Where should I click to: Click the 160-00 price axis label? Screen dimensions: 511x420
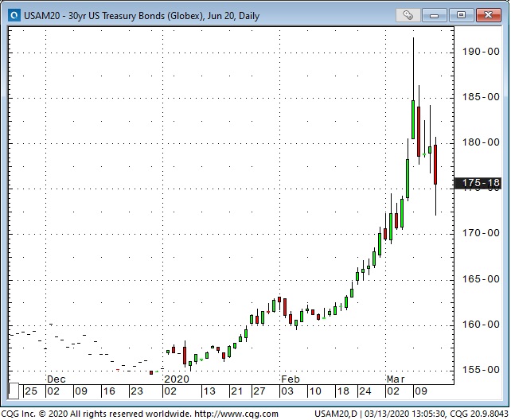click(x=481, y=325)
